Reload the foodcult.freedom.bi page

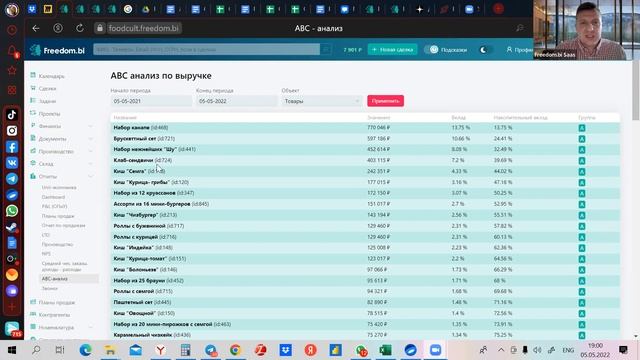pos(80,28)
